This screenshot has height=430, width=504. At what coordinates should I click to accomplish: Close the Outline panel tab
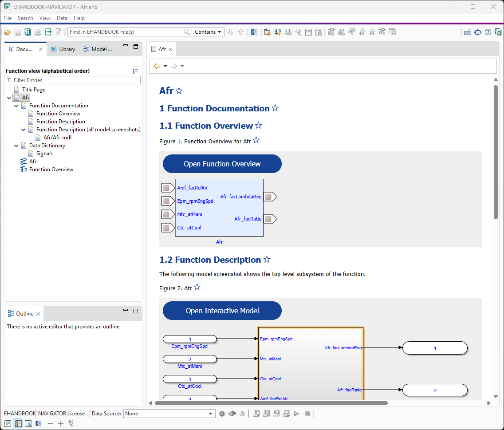tap(38, 314)
